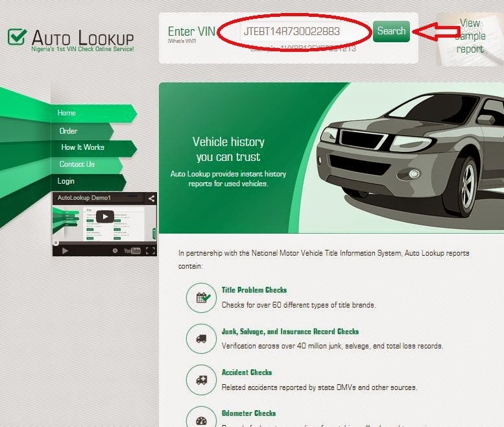Click the Title Problem Checks calendar icon
This screenshot has height=427, width=504.
[x=202, y=298]
